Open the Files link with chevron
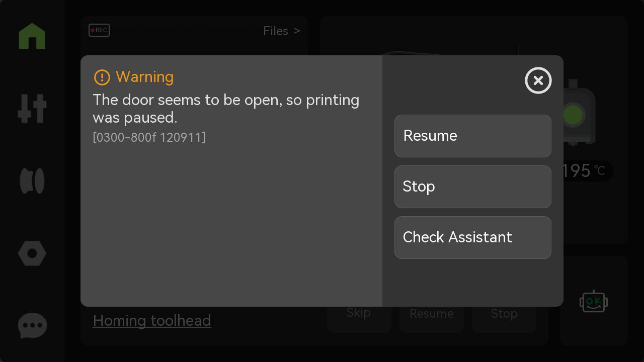 [282, 31]
